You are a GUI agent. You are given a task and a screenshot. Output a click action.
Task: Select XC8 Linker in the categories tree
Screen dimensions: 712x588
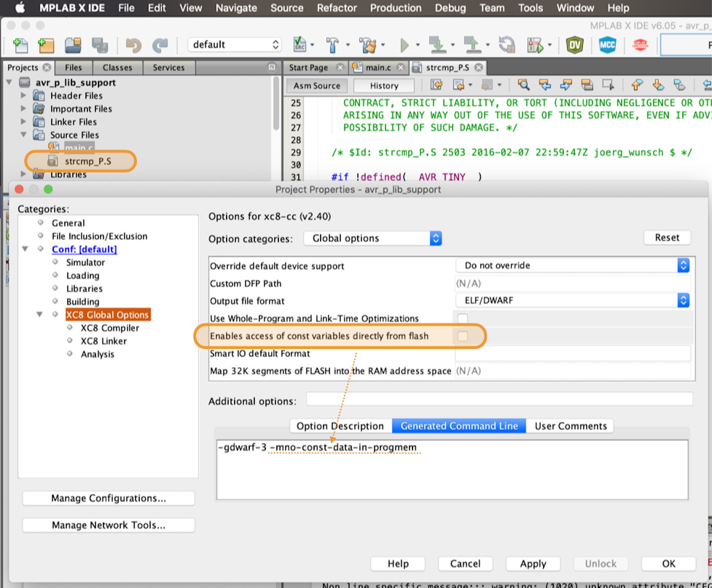104,341
